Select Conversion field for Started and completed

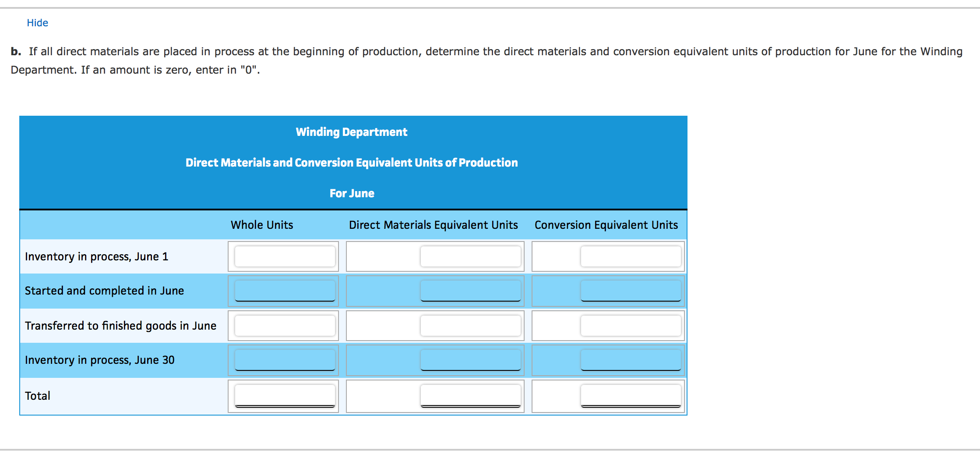coord(631,291)
